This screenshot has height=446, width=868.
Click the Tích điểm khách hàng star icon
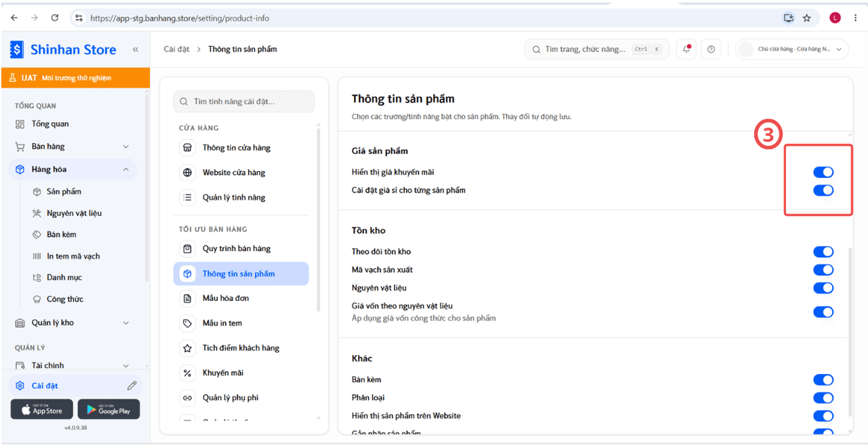coord(187,348)
